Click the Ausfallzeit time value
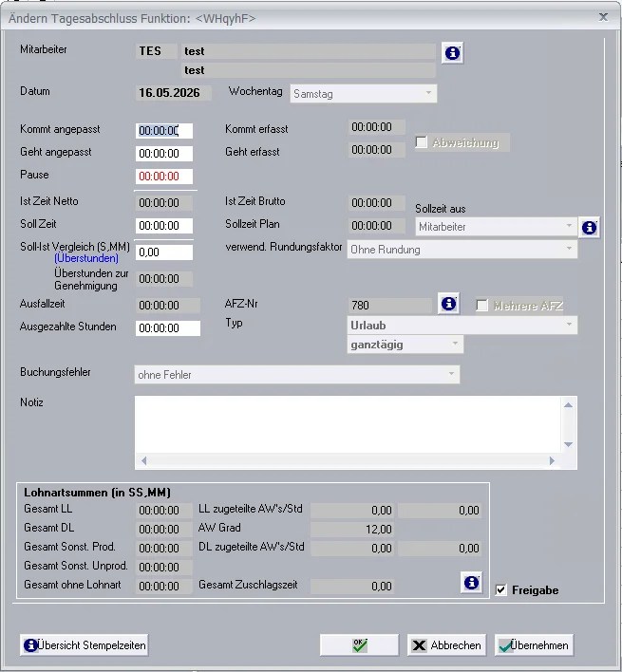 tap(168, 305)
